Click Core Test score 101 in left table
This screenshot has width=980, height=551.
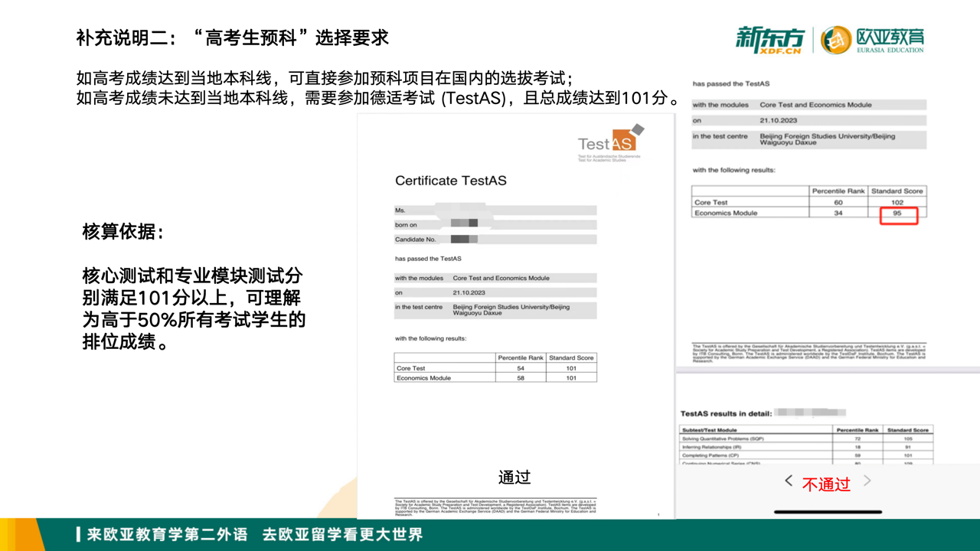571,368
